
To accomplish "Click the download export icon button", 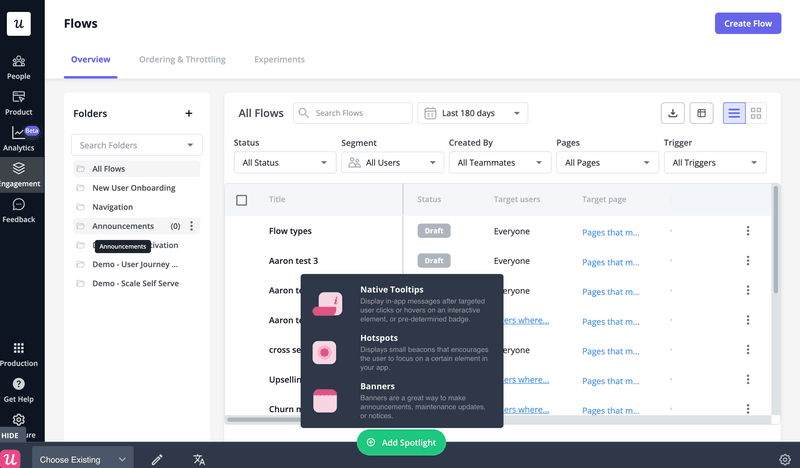I will click(672, 113).
